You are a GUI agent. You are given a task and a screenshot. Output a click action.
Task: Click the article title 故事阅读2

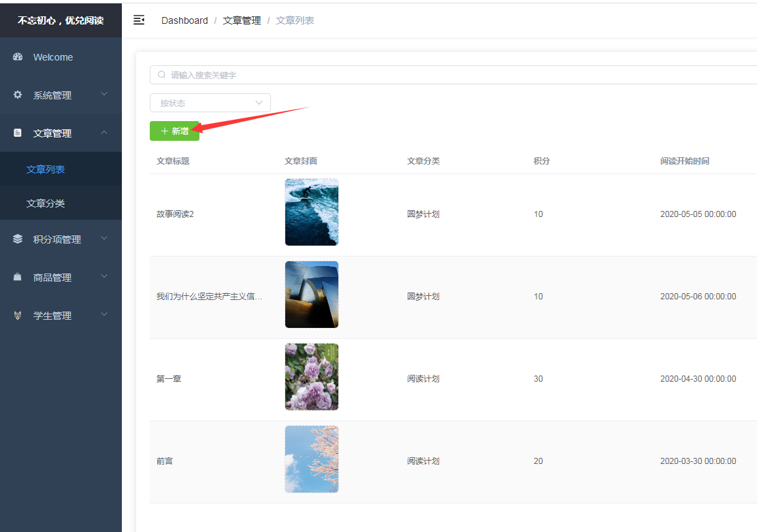175,214
